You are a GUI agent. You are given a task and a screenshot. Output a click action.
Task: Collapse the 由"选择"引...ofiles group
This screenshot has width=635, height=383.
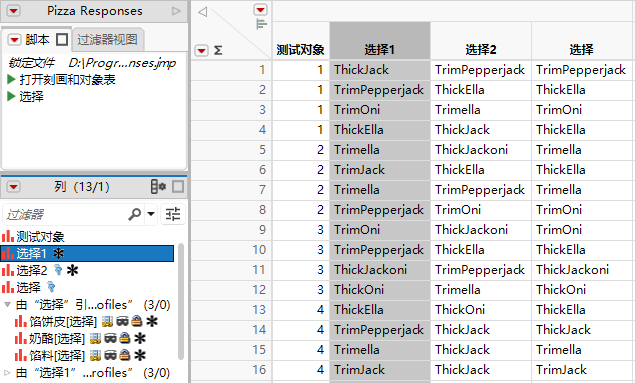(x=7, y=304)
